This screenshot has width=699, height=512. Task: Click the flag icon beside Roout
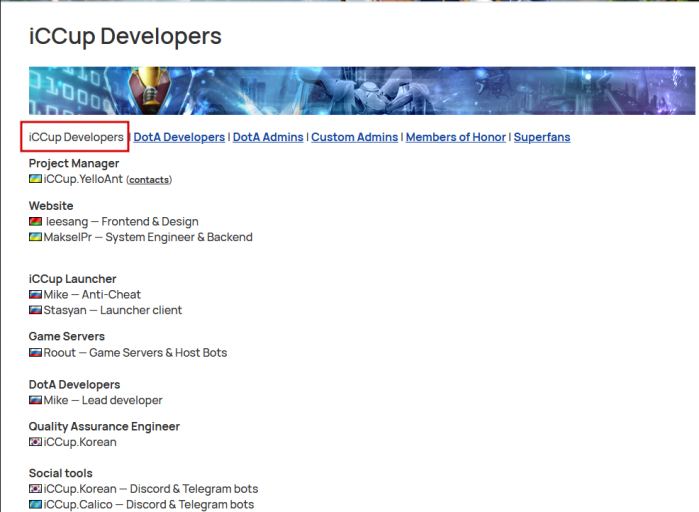click(35, 353)
